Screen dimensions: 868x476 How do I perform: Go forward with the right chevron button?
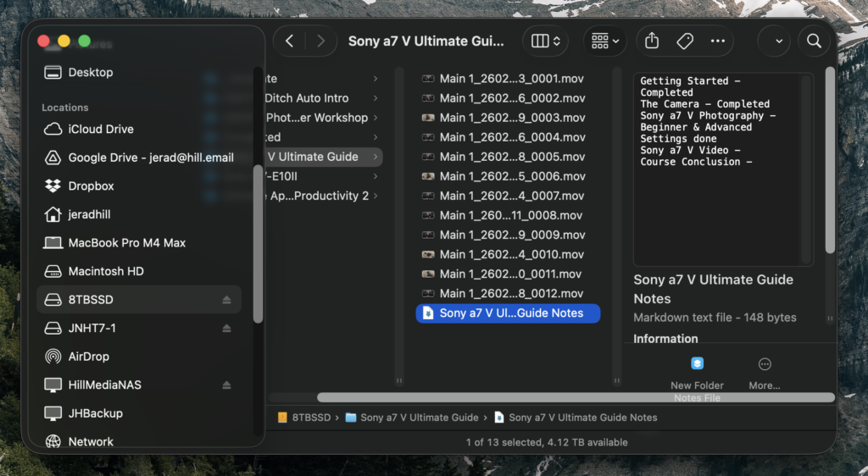[x=320, y=41]
